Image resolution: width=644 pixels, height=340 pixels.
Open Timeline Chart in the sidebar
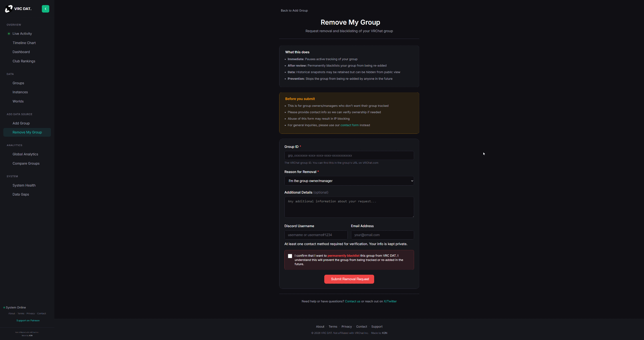click(24, 43)
